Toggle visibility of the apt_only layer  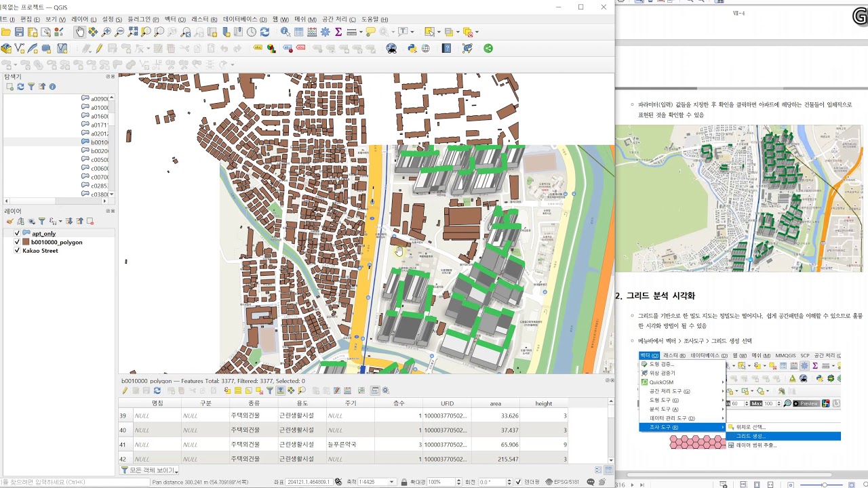tap(17, 233)
